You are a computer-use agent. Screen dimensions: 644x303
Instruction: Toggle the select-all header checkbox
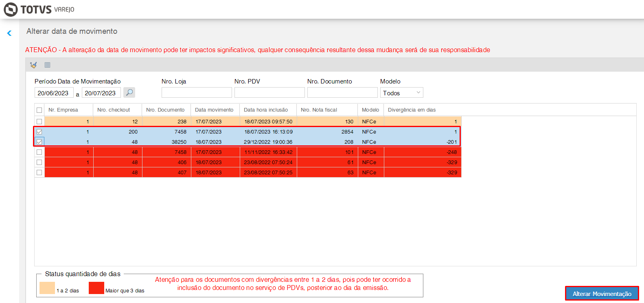point(39,110)
